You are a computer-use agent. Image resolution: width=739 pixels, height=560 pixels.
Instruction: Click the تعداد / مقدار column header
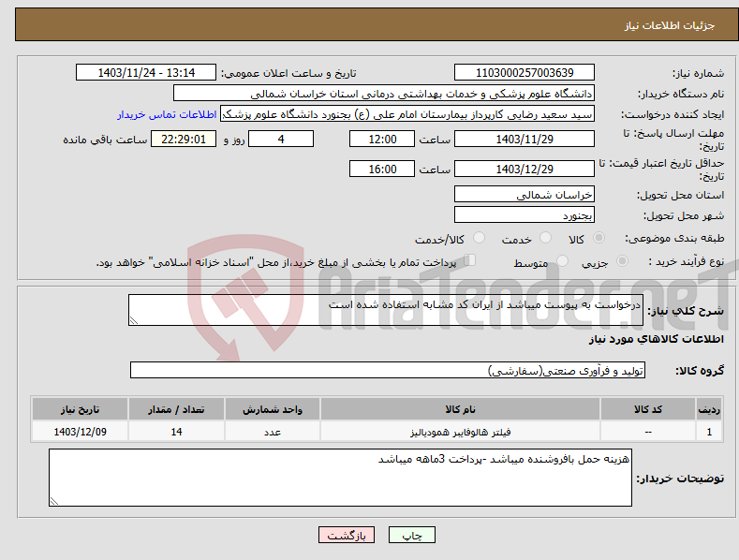click(x=176, y=409)
